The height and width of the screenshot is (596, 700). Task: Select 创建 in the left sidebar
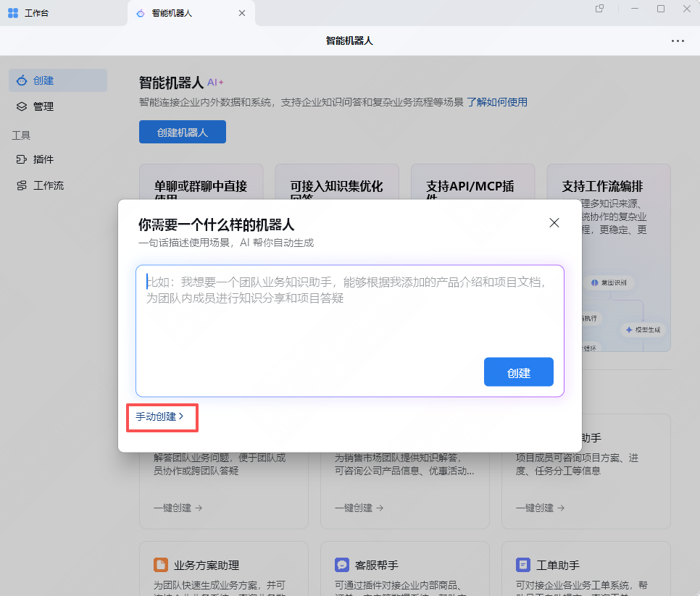click(58, 80)
